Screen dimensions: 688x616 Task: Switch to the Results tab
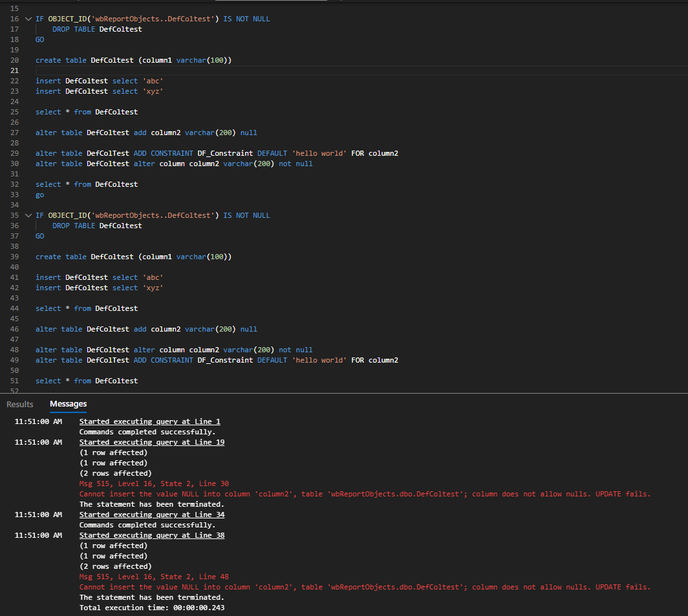[x=19, y=404]
